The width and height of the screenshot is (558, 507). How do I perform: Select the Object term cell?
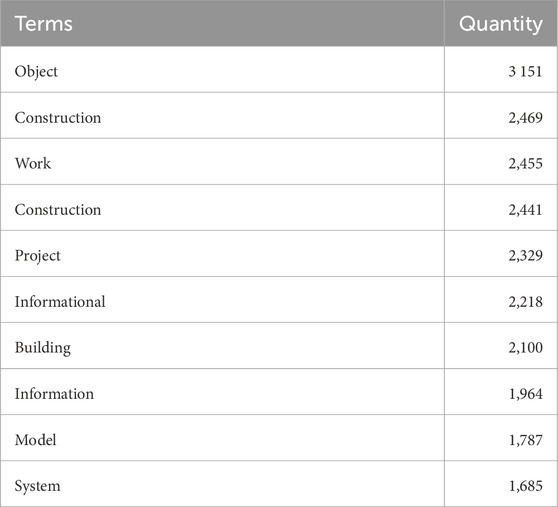click(x=222, y=70)
